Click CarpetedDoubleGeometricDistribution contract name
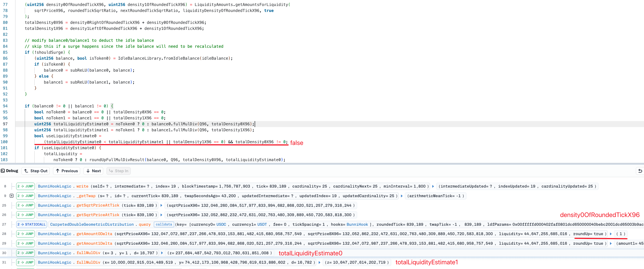Viewport: 644px width, 269px height. click(92, 224)
